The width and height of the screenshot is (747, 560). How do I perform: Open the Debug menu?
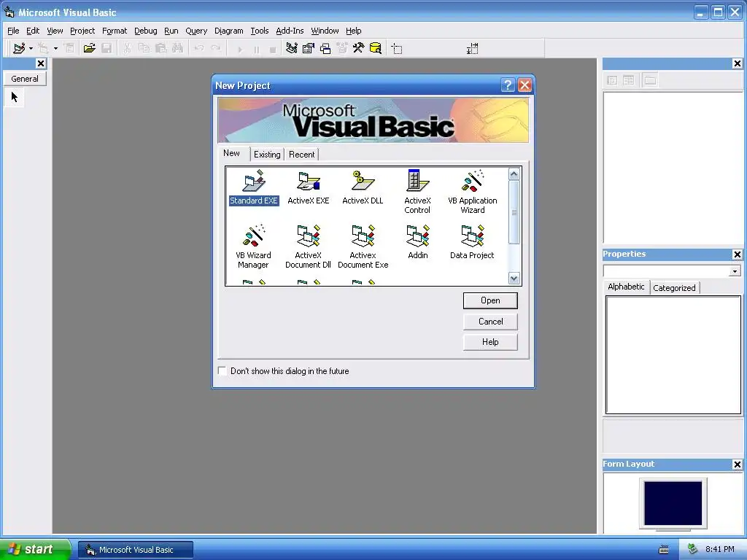click(x=145, y=31)
